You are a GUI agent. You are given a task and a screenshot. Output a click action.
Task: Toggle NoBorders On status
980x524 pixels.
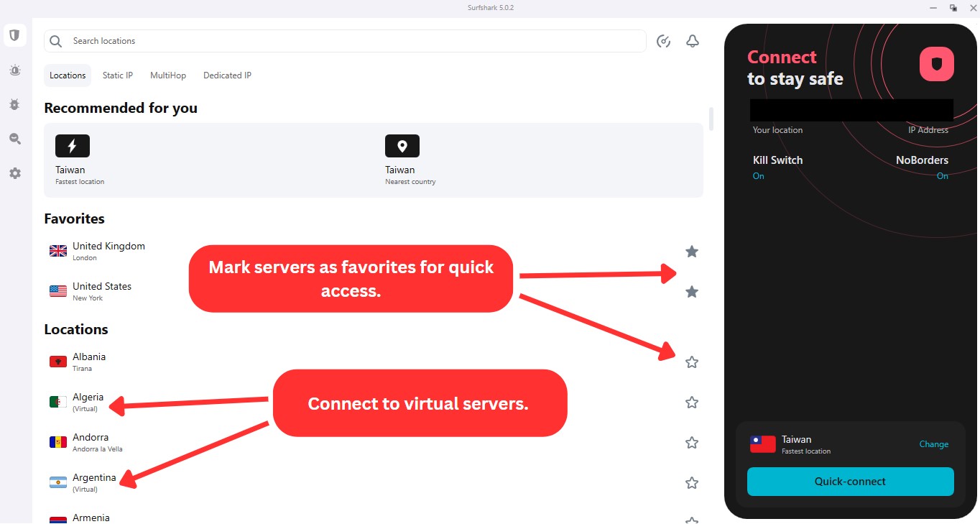click(943, 176)
